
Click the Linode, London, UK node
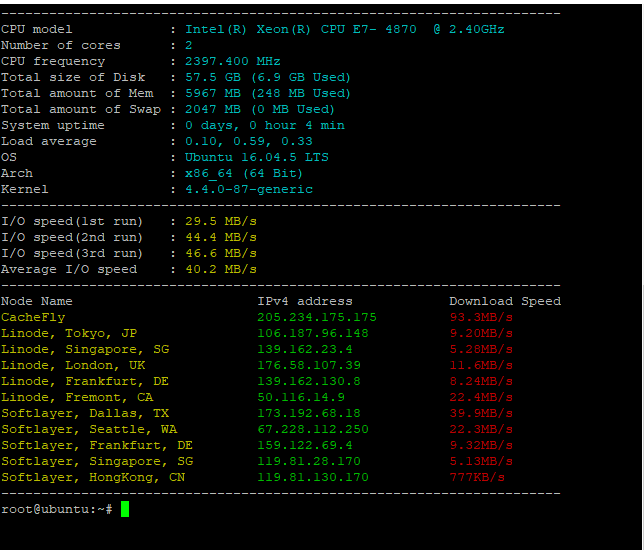click(x=73, y=365)
